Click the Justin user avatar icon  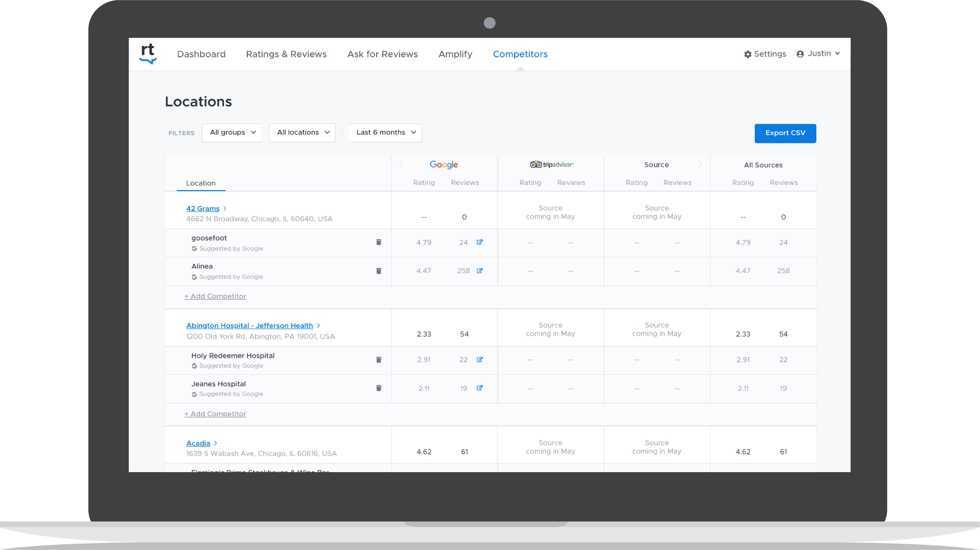coord(800,54)
